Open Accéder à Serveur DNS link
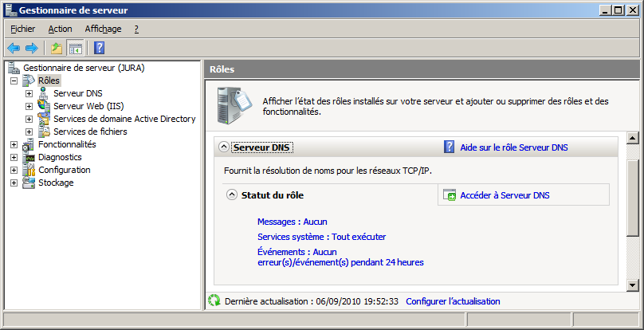 (504, 195)
